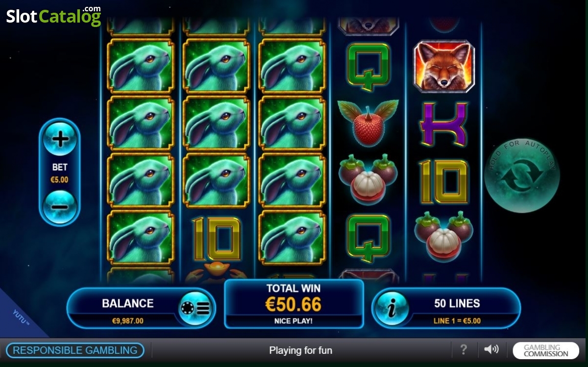The width and height of the screenshot is (588, 367).
Task: Mute the game sound speaker icon
Action: point(491,350)
